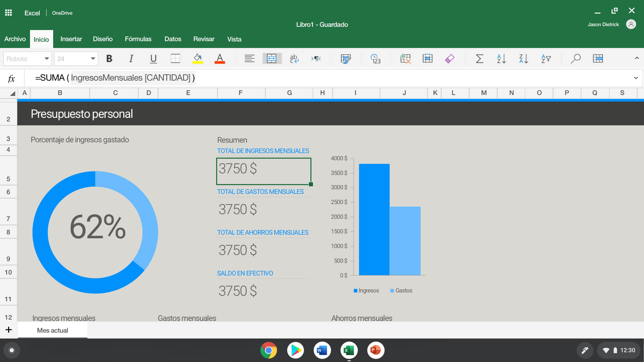Click the Ingresos bar in the chart

pyautogui.click(x=374, y=219)
